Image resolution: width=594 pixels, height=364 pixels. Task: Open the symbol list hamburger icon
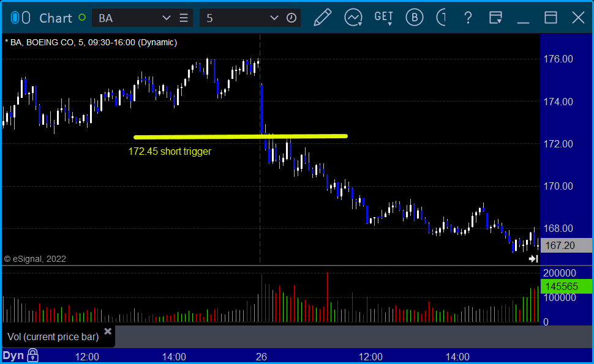(184, 18)
